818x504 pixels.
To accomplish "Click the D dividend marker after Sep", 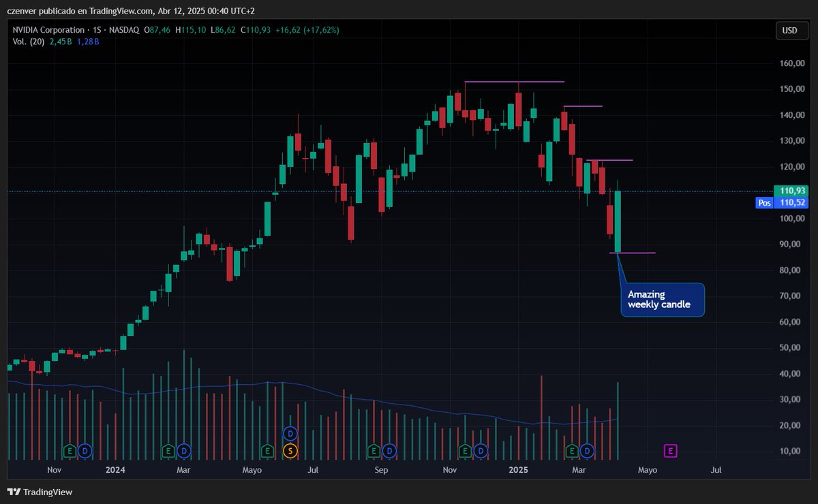I will tap(389, 450).
